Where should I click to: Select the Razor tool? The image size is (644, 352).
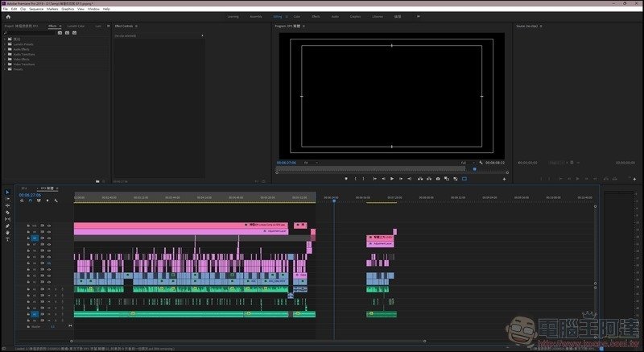(x=7, y=212)
